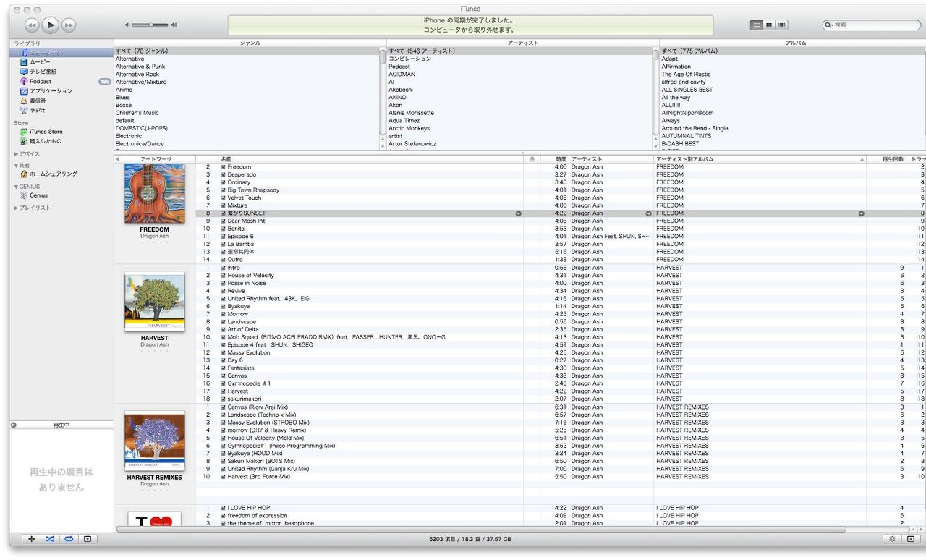Click the add playlist plus button

point(31,539)
